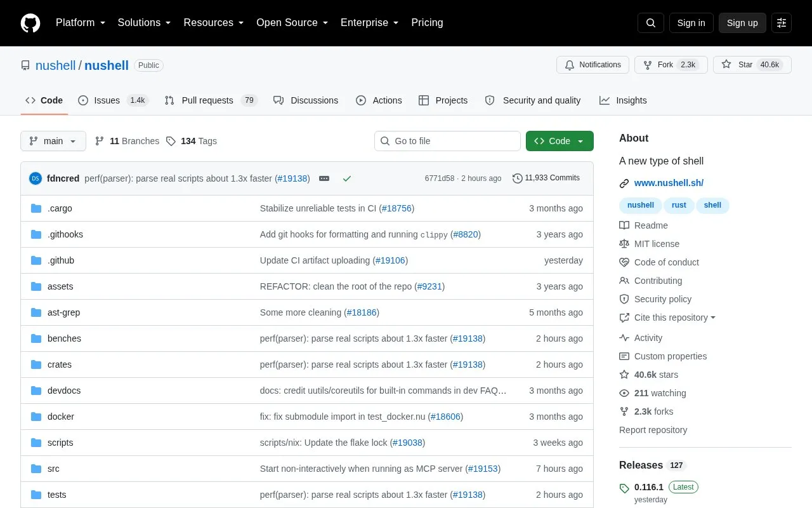The height and width of the screenshot is (508, 812).
Task: Click the search magnifier icon in header
Action: point(651,23)
